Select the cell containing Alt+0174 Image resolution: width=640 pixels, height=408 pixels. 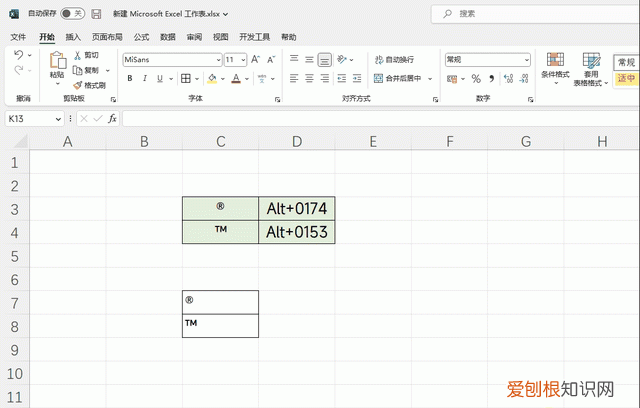(296, 208)
